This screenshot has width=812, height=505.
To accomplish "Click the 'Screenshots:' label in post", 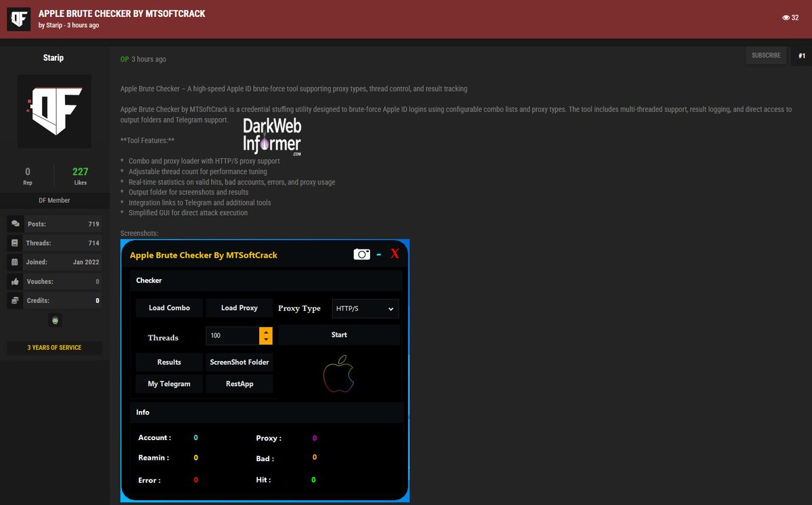I will 139,233.
